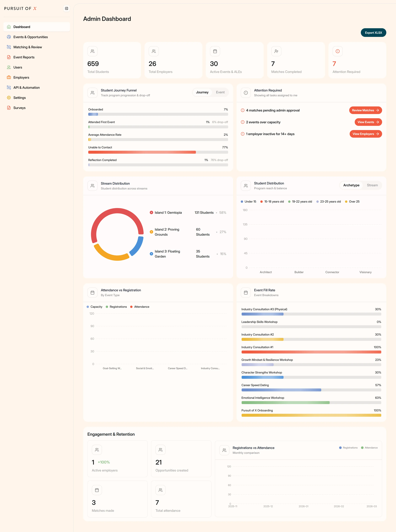Screen dimensions: 396x532
Task: Click the Users people icon in sidebar
Action: pyautogui.click(x=9, y=67)
